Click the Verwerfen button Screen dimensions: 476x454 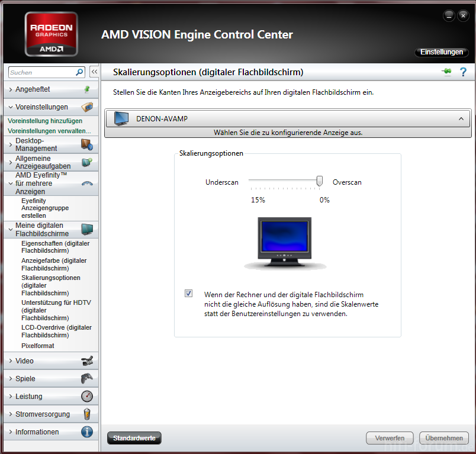pyautogui.click(x=390, y=438)
